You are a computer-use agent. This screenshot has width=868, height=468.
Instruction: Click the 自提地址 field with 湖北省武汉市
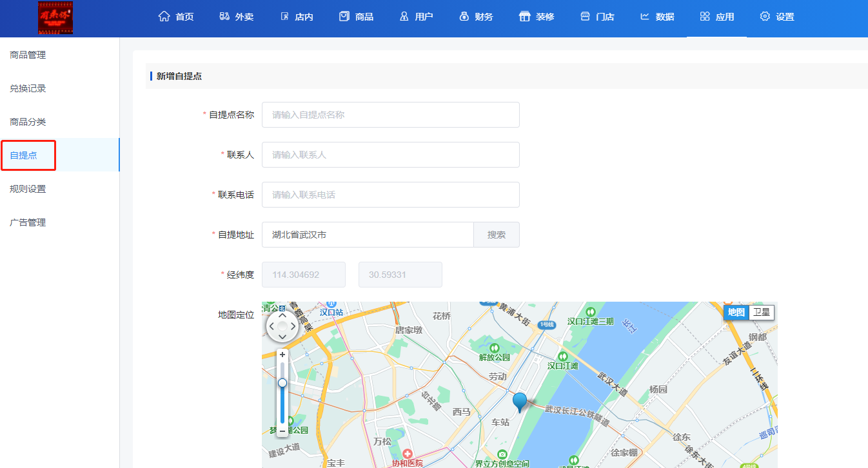[368, 235]
